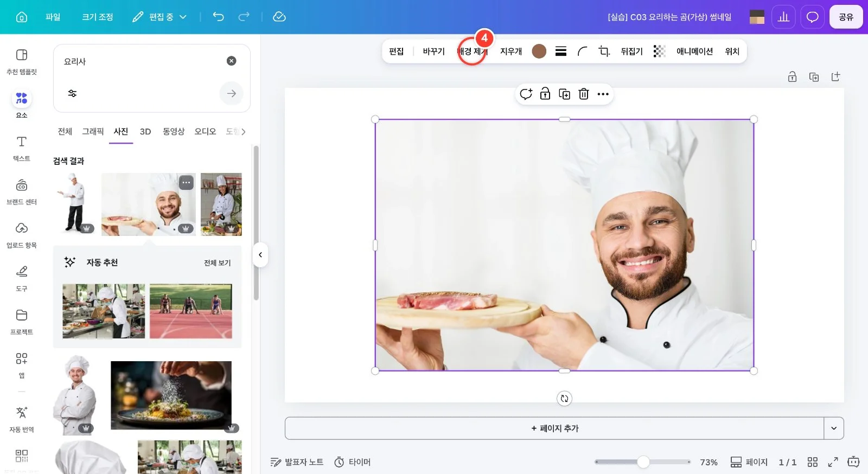Open 애니메이션 options

[x=694, y=51]
